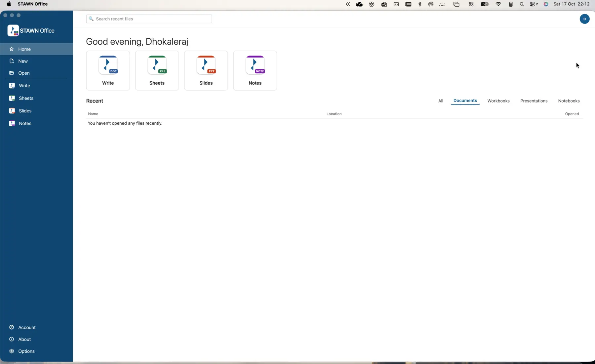
Task: Select the Documents tab
Action: [x=465, y=101]
